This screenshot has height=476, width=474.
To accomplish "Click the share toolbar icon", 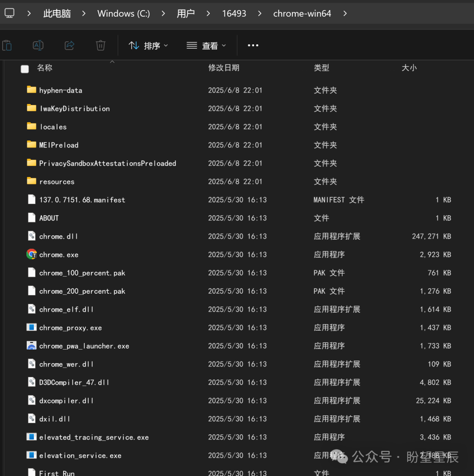I will pyautogui.click(x=69, y=46).
